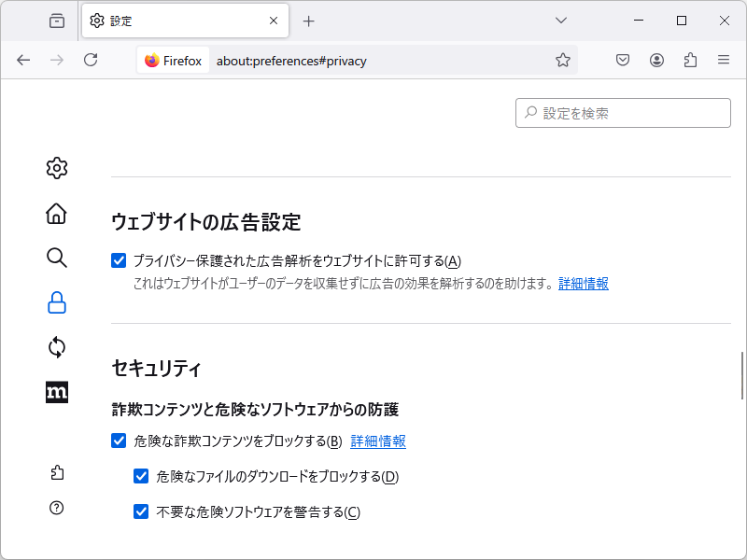747x560 pixels.
Task: Open More from Mozilla thumbs-up icon
Action: tap(56, 472)
